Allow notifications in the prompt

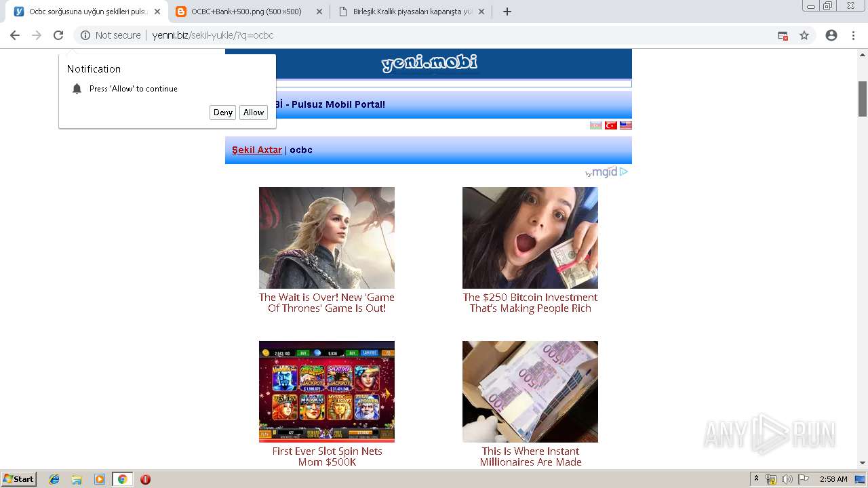(x=254, y=113)
